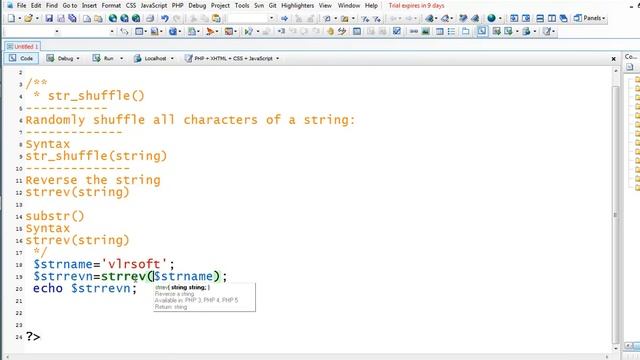Open the blue globe dropdown arrow

500,18
